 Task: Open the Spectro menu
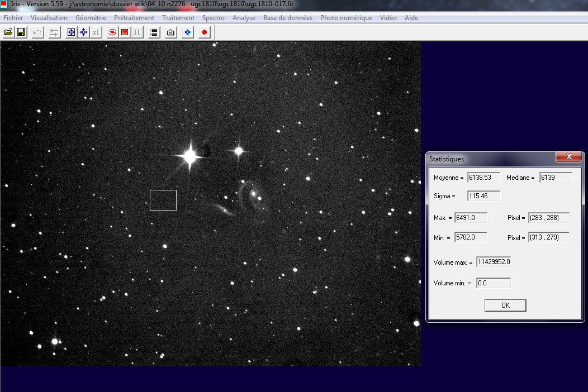tap(214, 18)
